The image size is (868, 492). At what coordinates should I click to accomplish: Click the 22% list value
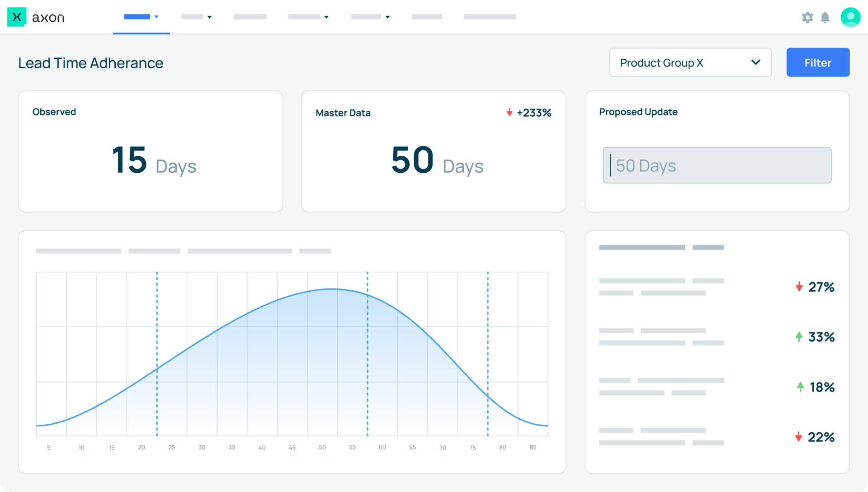pos(821,437)
